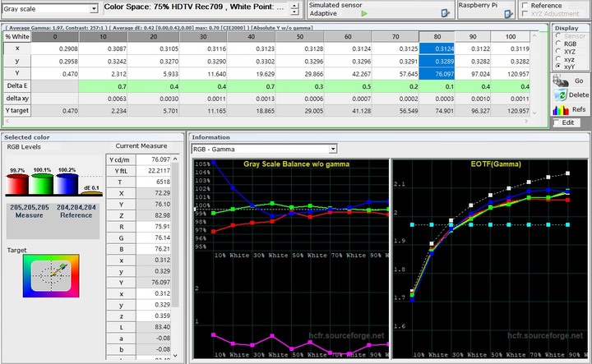Select the 50 % White column header
Viewport: 592px width, 364px height.
300,37
